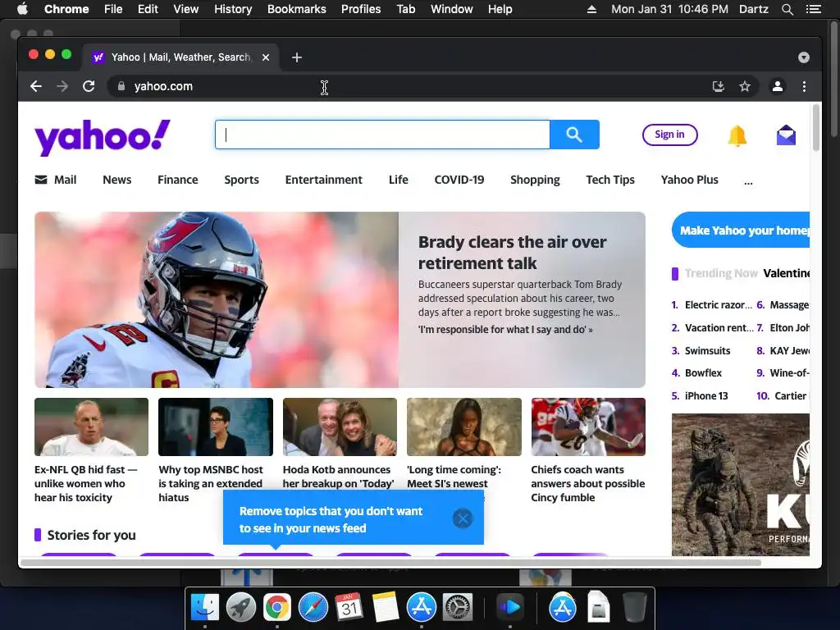
Task: Click the yahoo.com address bar
Action: pyautogui.click(x=407, y=86)
